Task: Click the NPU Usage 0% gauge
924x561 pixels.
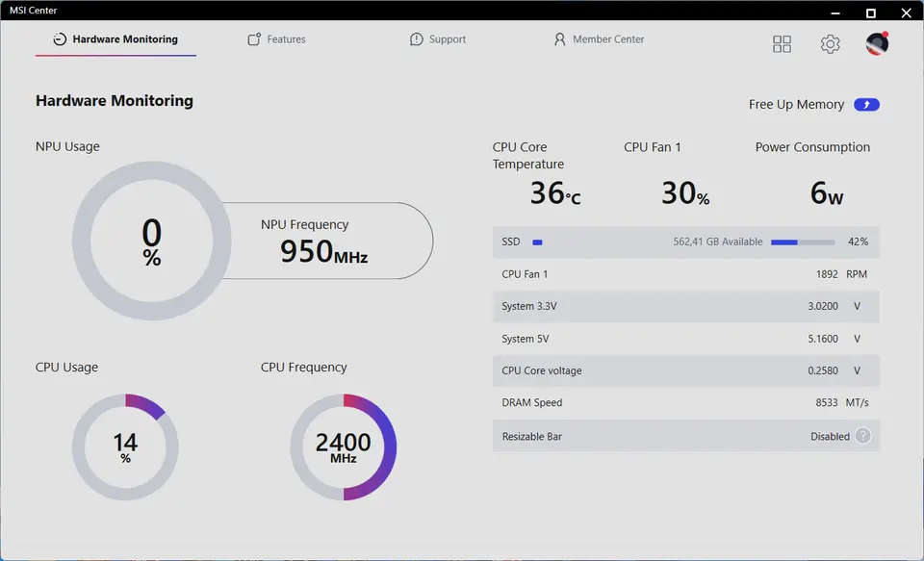Action: [151, 241]
